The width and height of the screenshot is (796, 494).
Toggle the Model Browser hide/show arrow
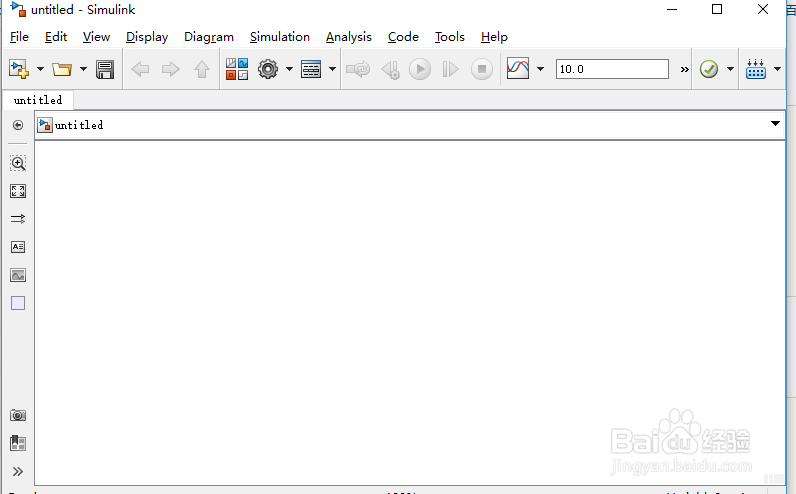(x=18, y=125)
